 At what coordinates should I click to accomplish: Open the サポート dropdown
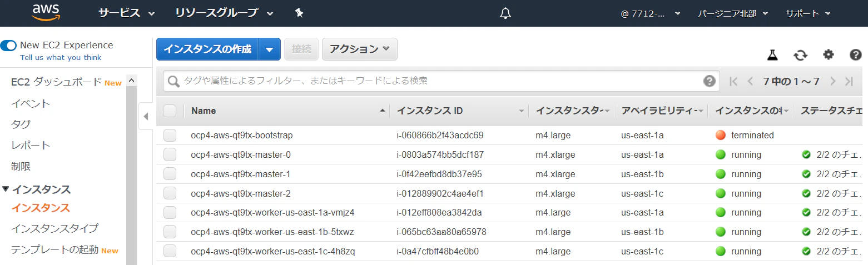click(x=808, y=13)
